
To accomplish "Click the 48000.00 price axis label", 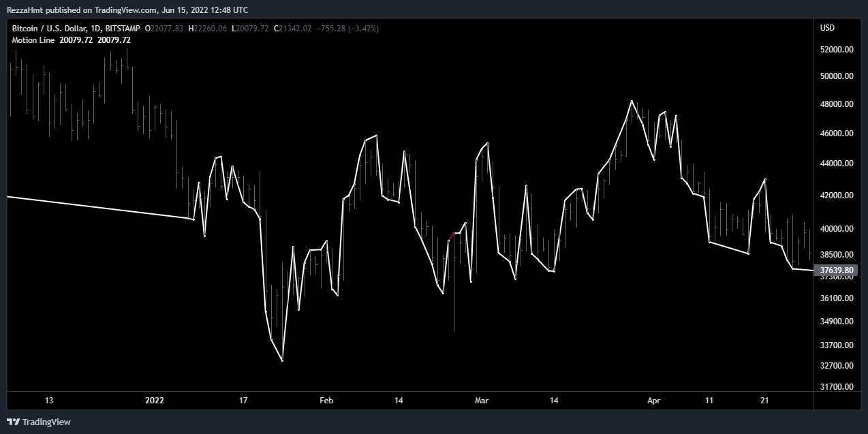I will (x=837, y=104).
